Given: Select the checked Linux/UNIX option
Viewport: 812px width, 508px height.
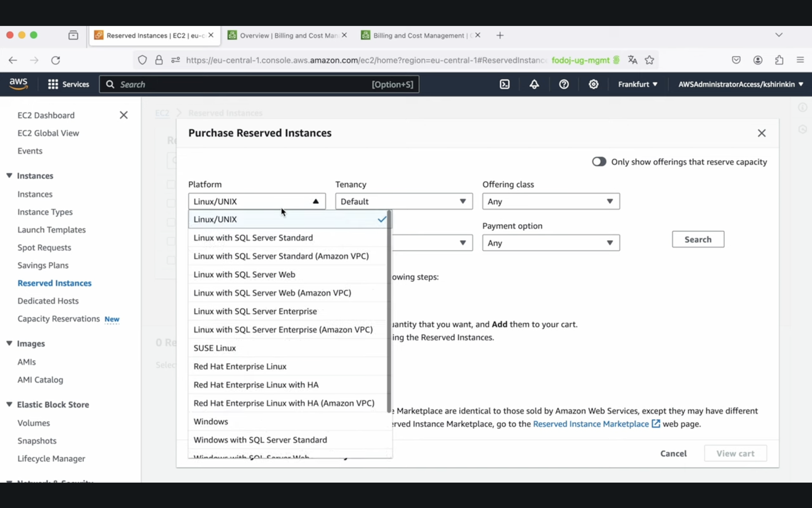Looking at the screenshot, I should tap(288, 219).
